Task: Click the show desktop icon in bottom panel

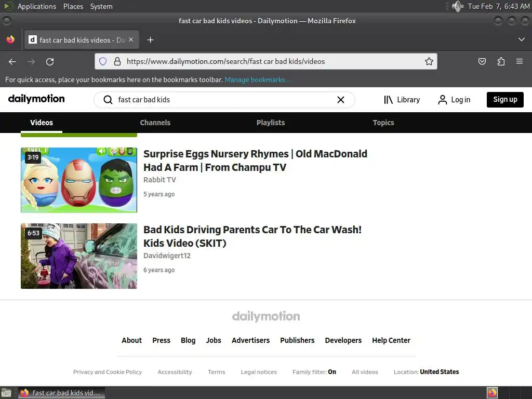Action: [x=6, y=393]
